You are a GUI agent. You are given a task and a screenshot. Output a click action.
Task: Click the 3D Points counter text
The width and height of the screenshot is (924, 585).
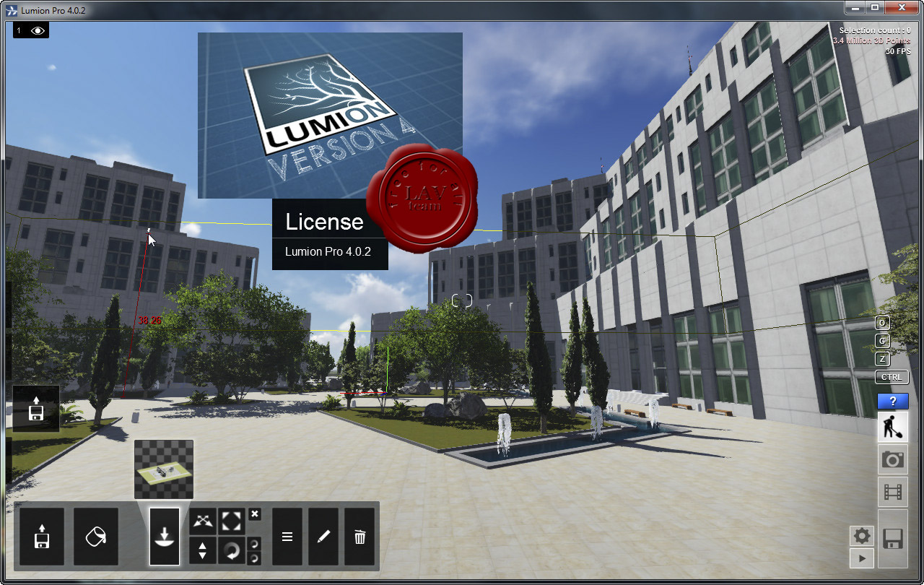[x=872, y=41]
